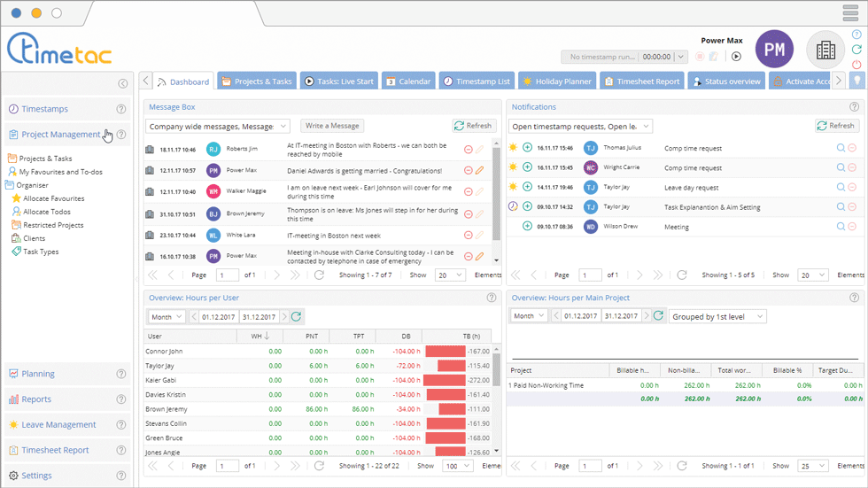This screenshot has height=488, width=868.
Task: Refresh the Notifications panel
Action: tap(836, 126)
